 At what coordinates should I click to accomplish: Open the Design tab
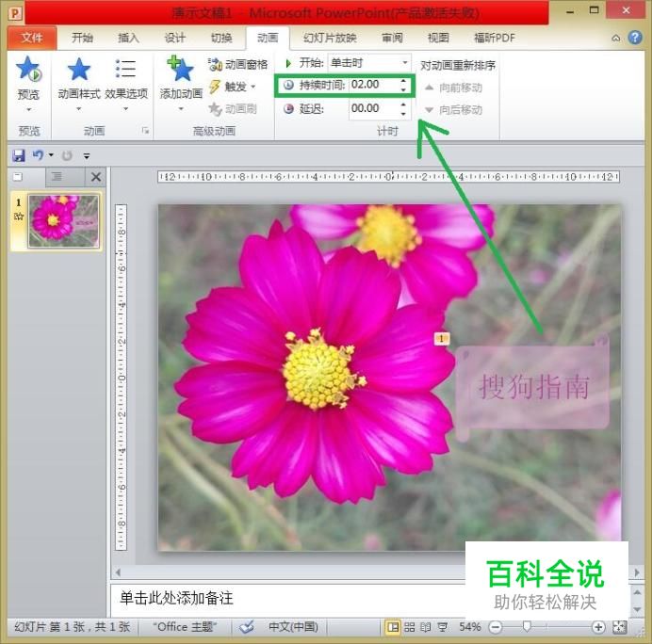174,38
